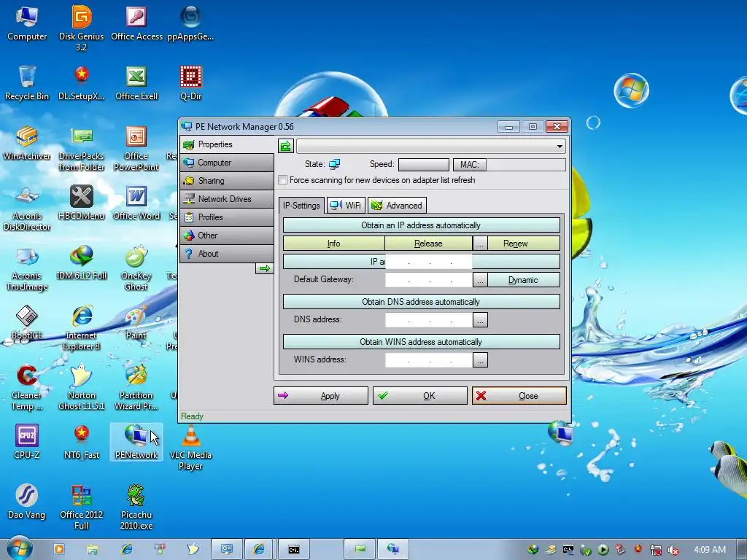Image resolution: width=747 pixels, height=560 pixels.
Task: Switch to the WiFi tab
Action: click(x=346, y=205)
